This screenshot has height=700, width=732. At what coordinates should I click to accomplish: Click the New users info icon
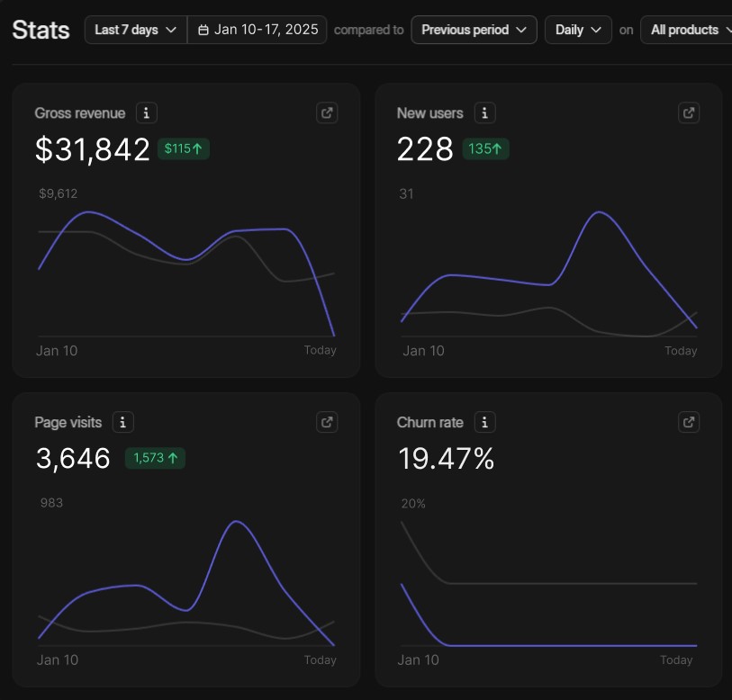(x=485, y=113)
